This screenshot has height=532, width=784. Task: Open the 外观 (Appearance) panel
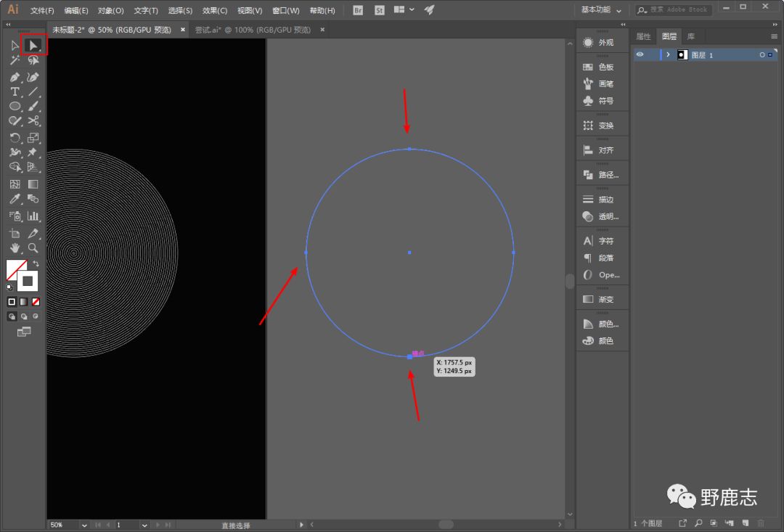coord(598,43)
